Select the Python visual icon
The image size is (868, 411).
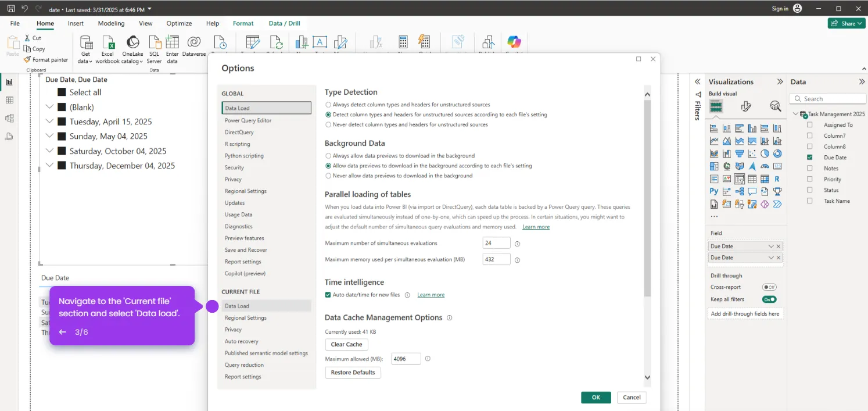714,191
